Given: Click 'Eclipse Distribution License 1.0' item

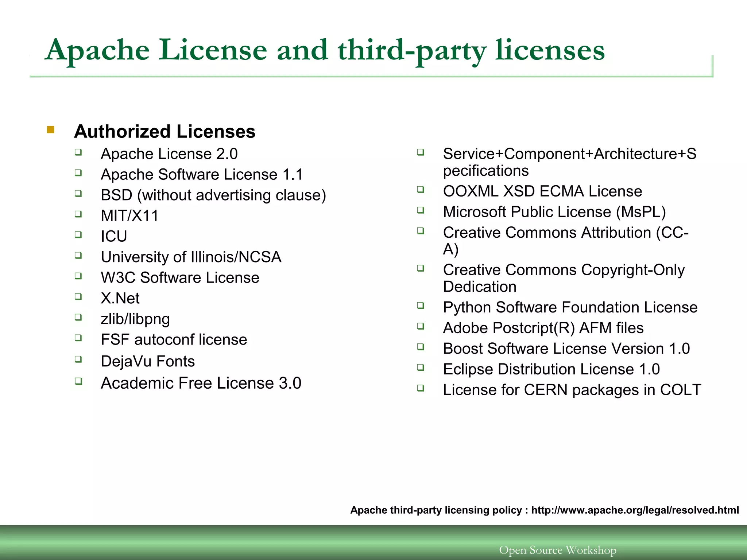Looking at the screenshot, I should [551, 370].
